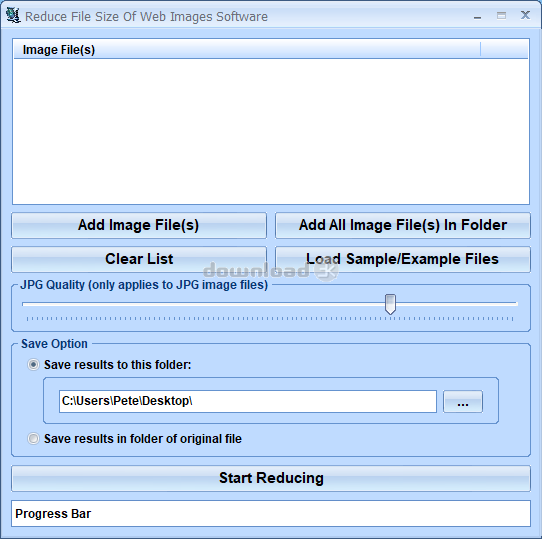Image resolution: width=542 pixels, height=539 pixels.
Task: Maximize the application window
Action: [x=501, y=16]
